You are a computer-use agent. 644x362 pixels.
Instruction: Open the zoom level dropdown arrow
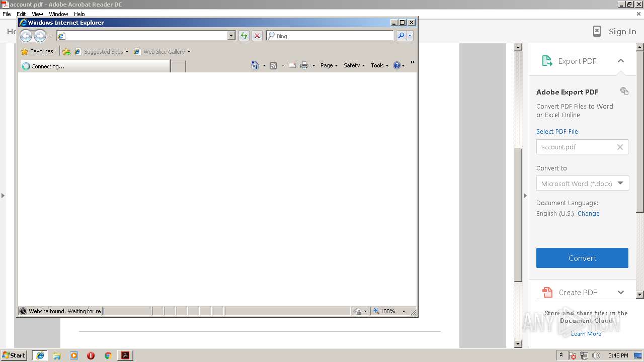pos(404,311)
